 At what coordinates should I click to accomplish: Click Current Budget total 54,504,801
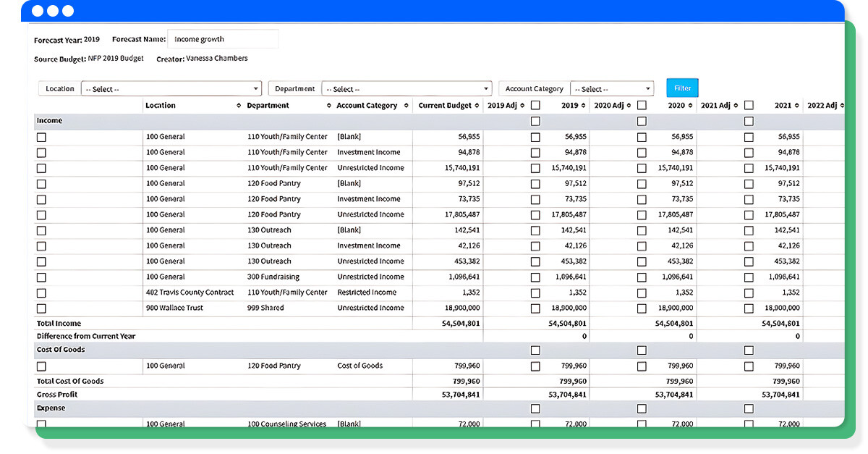point(461,324)
